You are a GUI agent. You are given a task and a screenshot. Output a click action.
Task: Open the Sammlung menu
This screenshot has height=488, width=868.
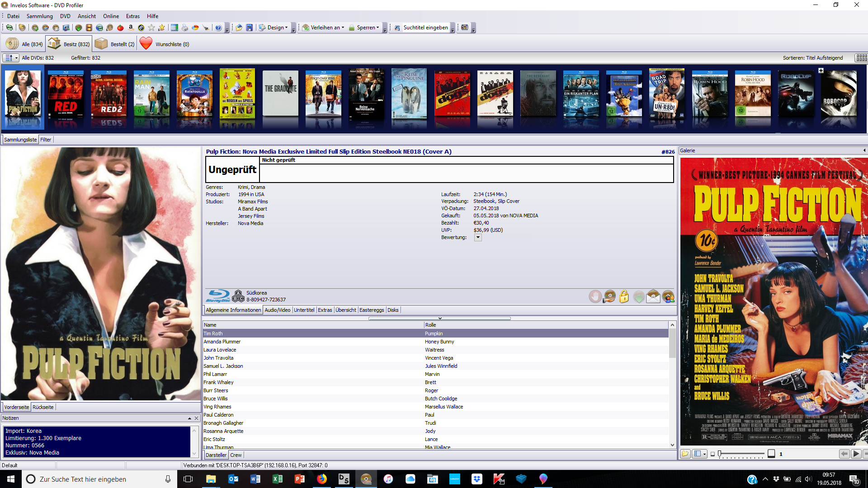(40, 16)
